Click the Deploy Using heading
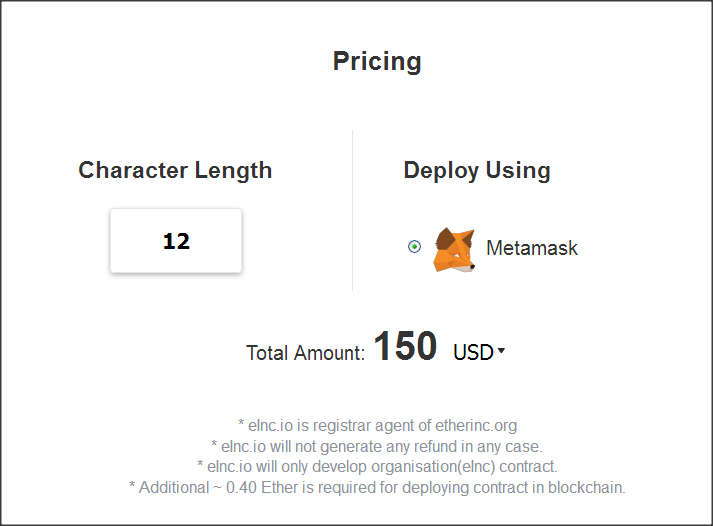The width and height of the screenshot is (713, 526). [x=477, y=170]
